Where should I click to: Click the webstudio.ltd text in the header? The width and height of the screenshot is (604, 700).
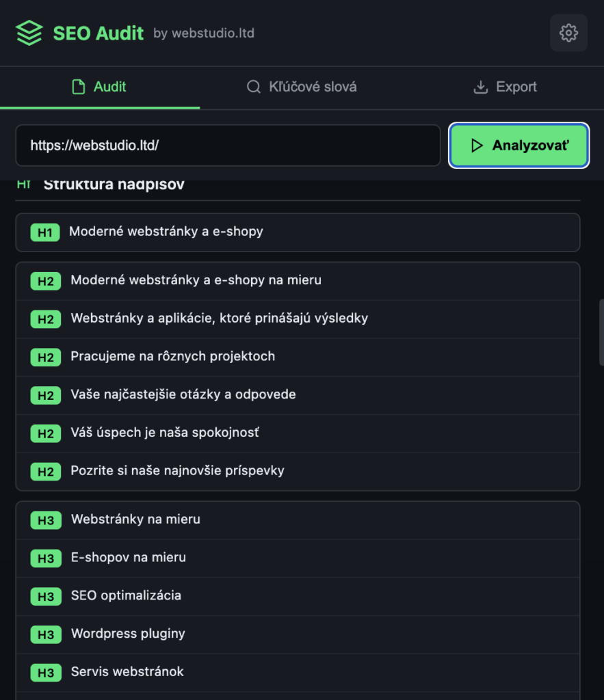[x=213, y=33]
